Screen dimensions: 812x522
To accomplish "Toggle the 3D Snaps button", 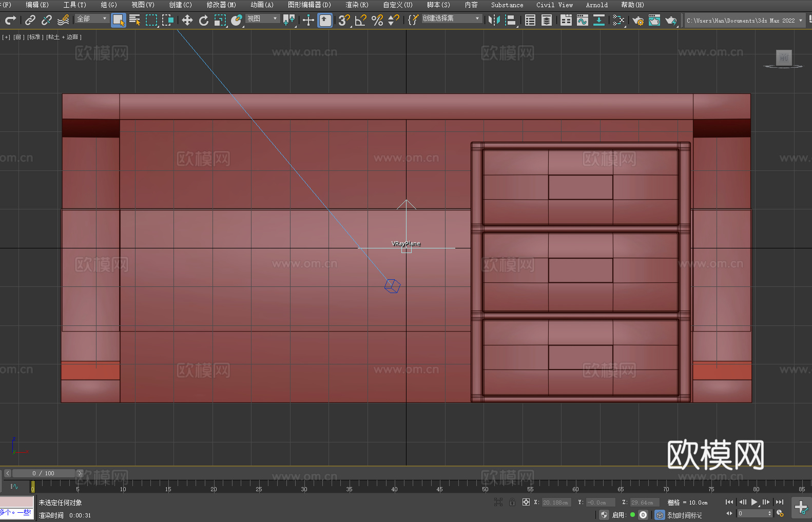I will (x=344, y=20).
